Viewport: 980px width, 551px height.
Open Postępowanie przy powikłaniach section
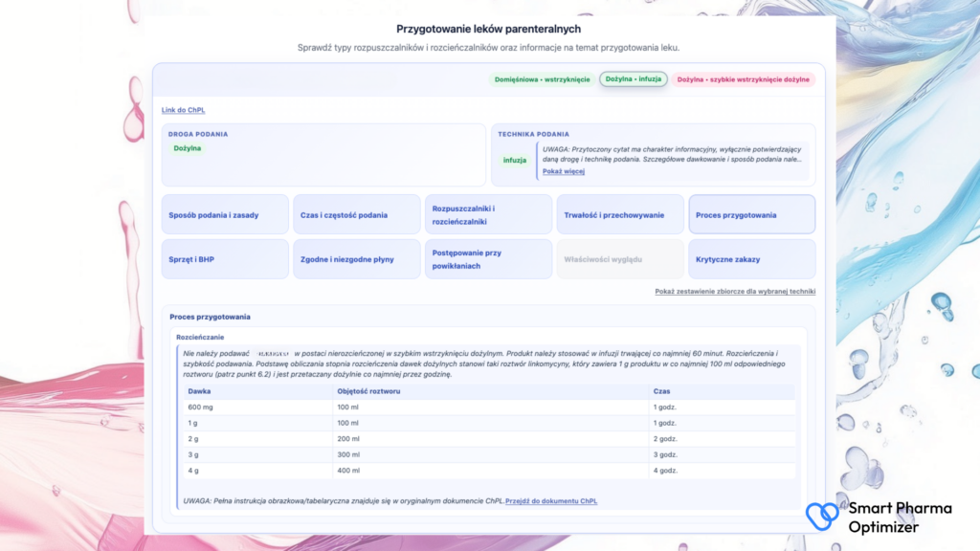pos(489,259)
